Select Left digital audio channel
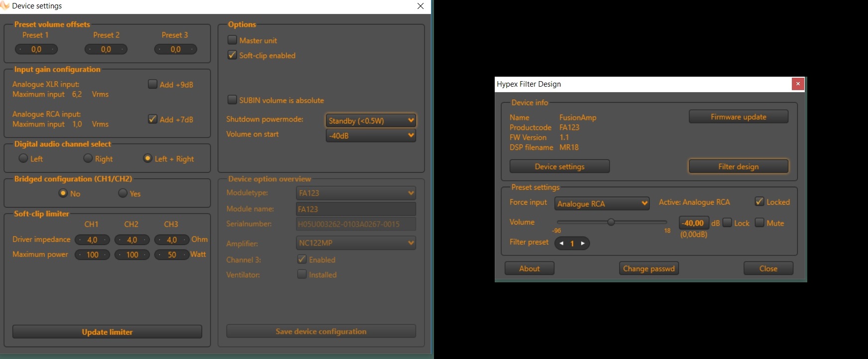 tap(23, 158)
